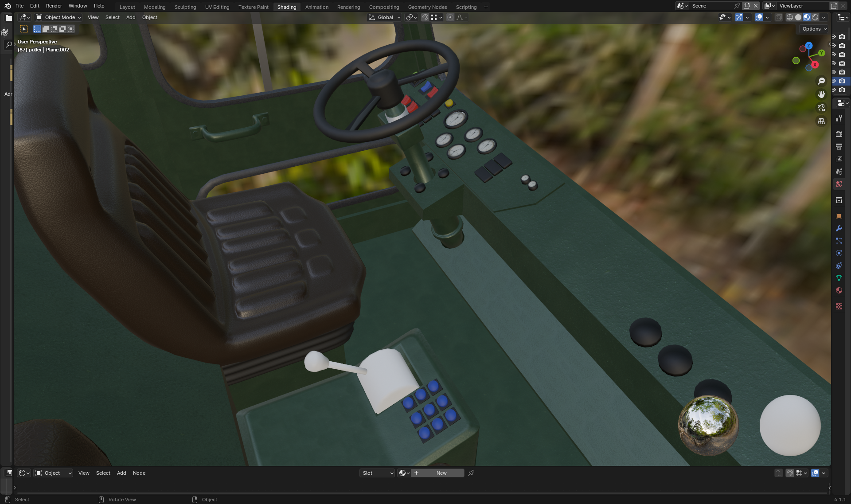The image size is (851, 504).
Task: Toggle node editor overlays button
Action: [815, 473]
